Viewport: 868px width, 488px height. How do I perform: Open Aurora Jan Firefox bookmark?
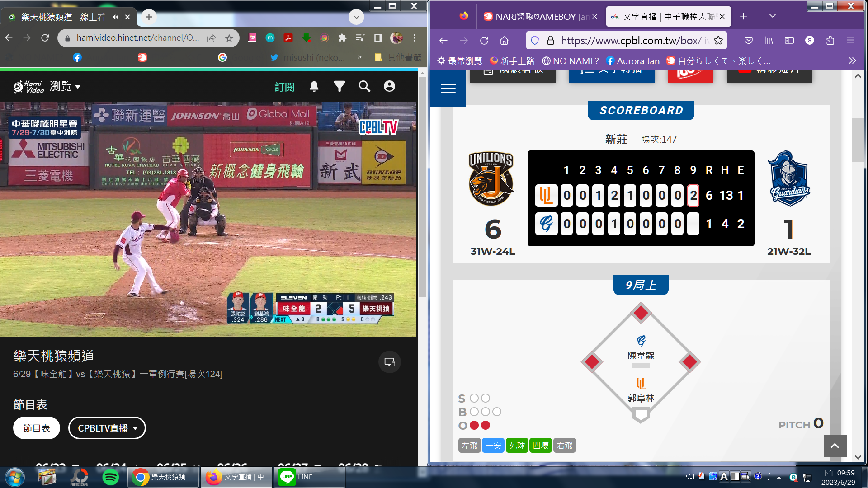point(633,61)
